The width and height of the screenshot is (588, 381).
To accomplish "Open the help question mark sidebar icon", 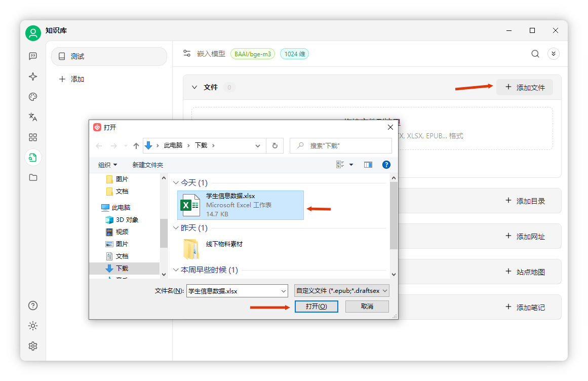I will click(x=33, y=306).
